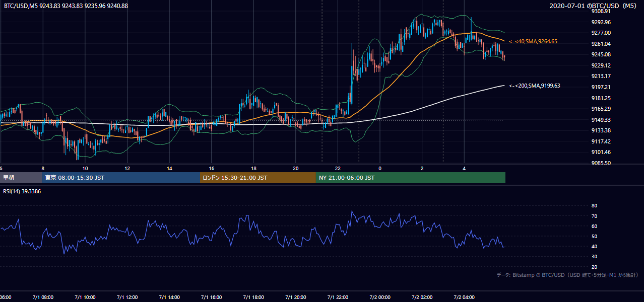The image size is (644, 302).
Task: Select the 40 SMA label 9264.65
Action: coord(533,41)
